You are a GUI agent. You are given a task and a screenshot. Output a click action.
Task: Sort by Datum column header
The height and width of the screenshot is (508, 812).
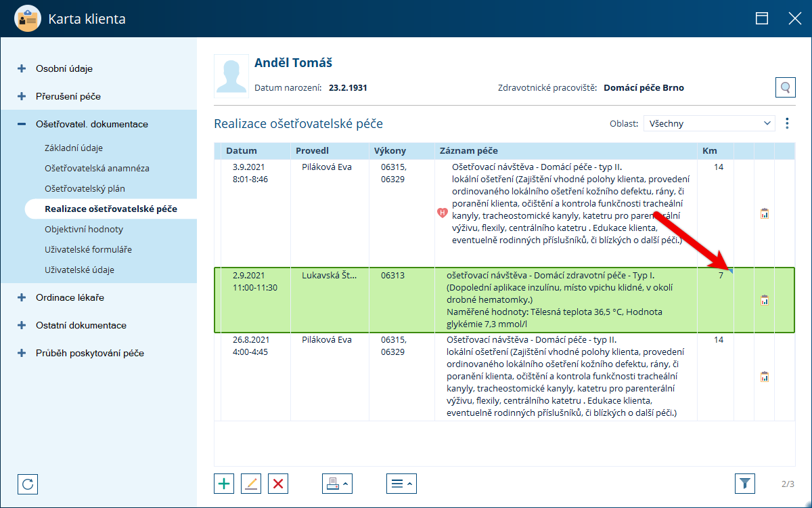pyautogui.click(x=256, y=151)
